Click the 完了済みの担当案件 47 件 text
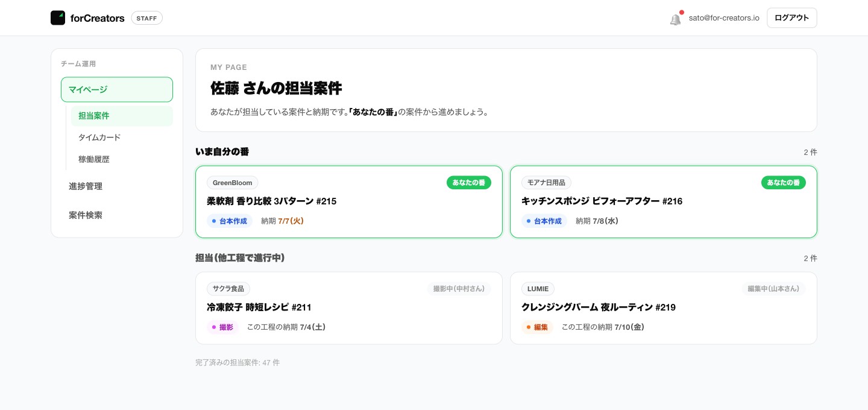The height and width of the screenshot is (410, 868). pyautogui.click(x=237, y=362)
